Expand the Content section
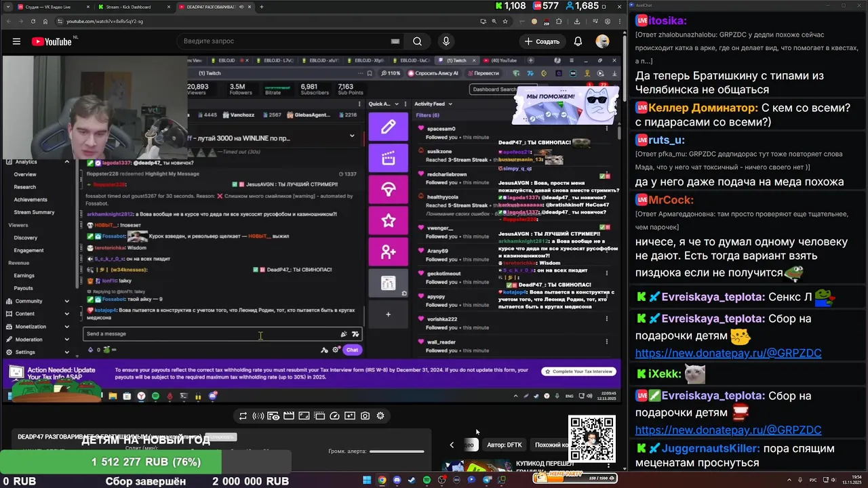 tap(66, 314)
